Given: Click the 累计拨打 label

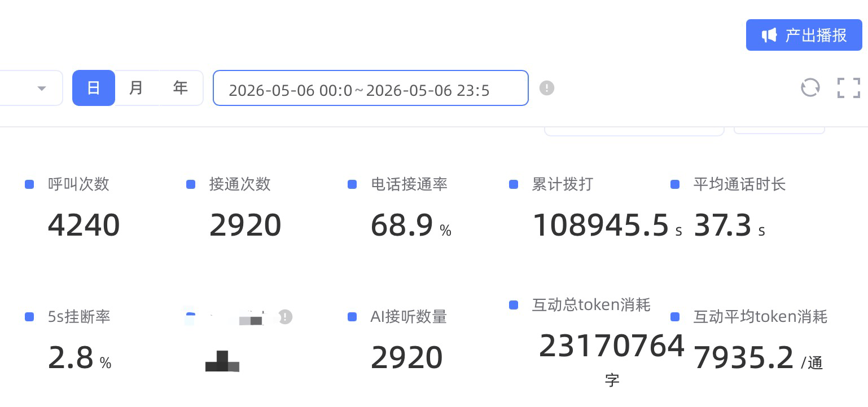Looking at the screenshot, I should click(x=563, y=184).
